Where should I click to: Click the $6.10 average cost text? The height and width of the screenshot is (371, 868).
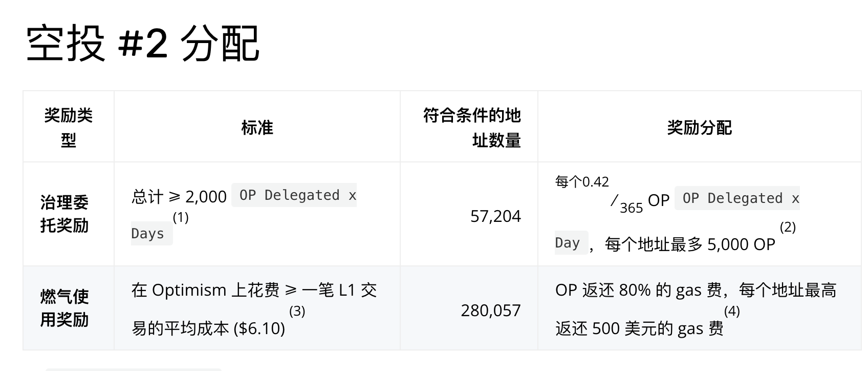(x=259, y=328)
